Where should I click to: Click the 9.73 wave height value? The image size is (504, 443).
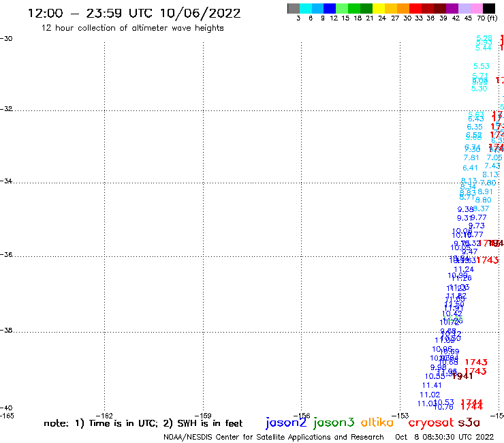coord(476,226)
